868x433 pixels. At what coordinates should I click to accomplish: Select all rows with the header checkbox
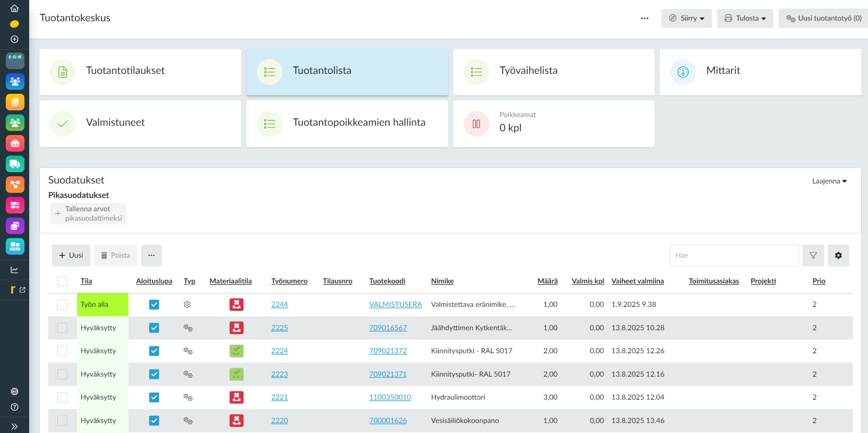pos(62,281)
